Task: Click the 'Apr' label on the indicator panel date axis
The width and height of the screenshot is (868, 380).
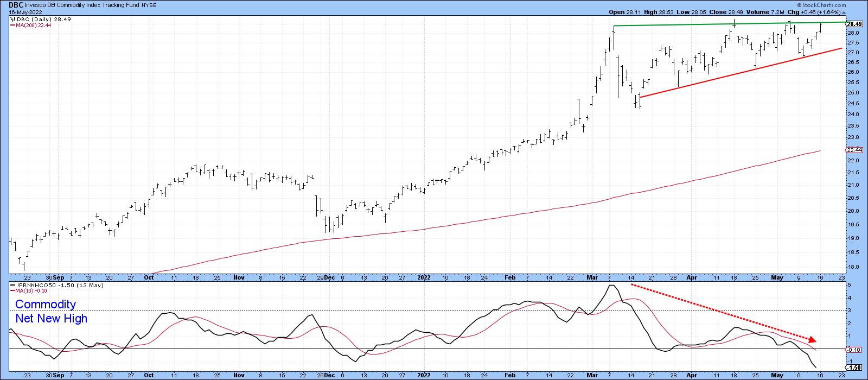Action: 691,375
